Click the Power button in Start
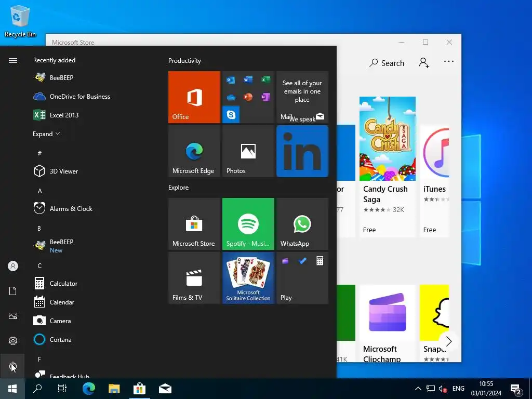The image size is (532, 399). (12, 366)
